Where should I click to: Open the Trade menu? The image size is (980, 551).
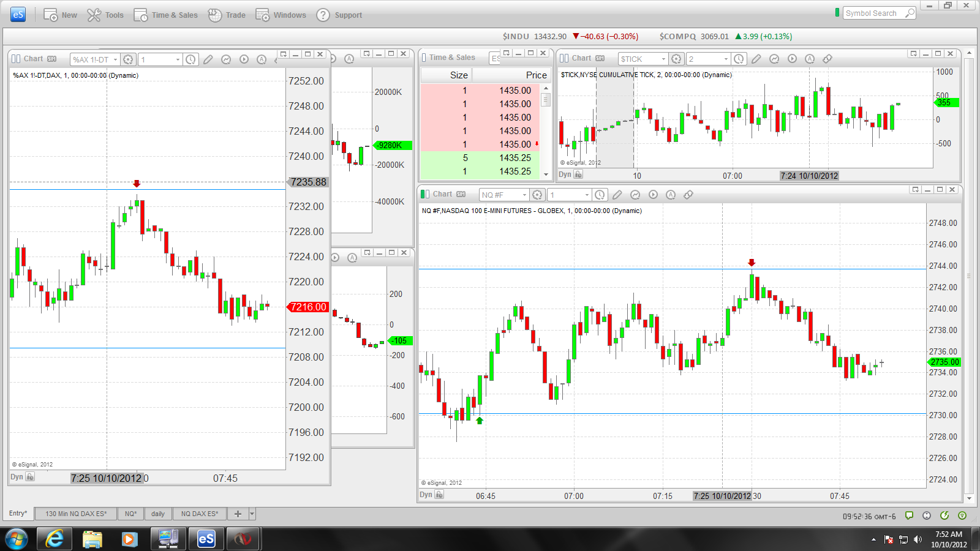pos(227,15)
